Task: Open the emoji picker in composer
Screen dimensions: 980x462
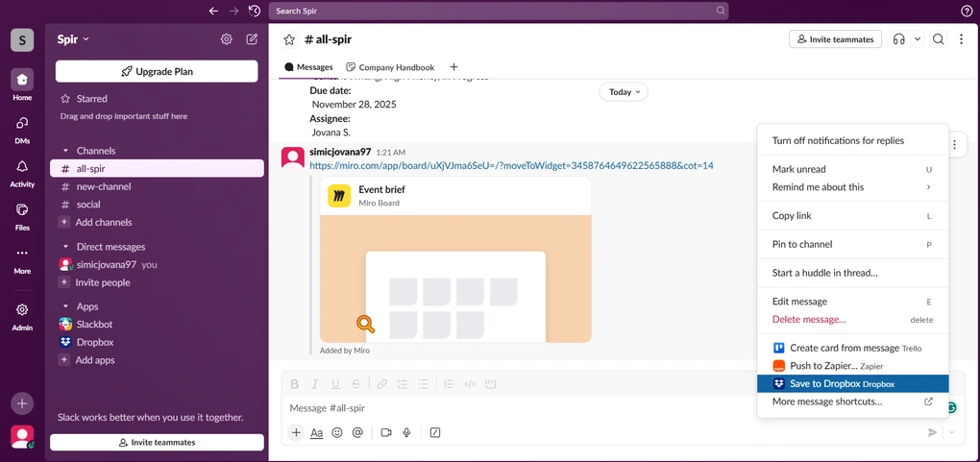Action: (x=337, y=432)
